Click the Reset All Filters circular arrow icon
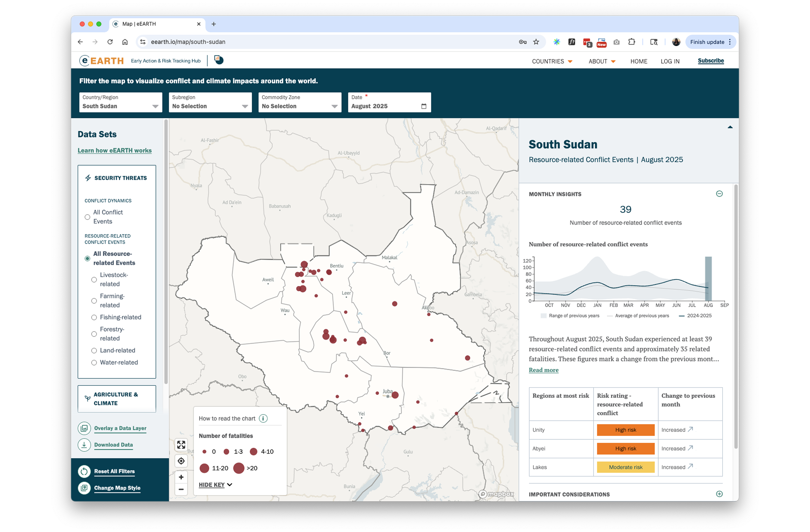The image size is (810, 532). [x=84, y=472]
